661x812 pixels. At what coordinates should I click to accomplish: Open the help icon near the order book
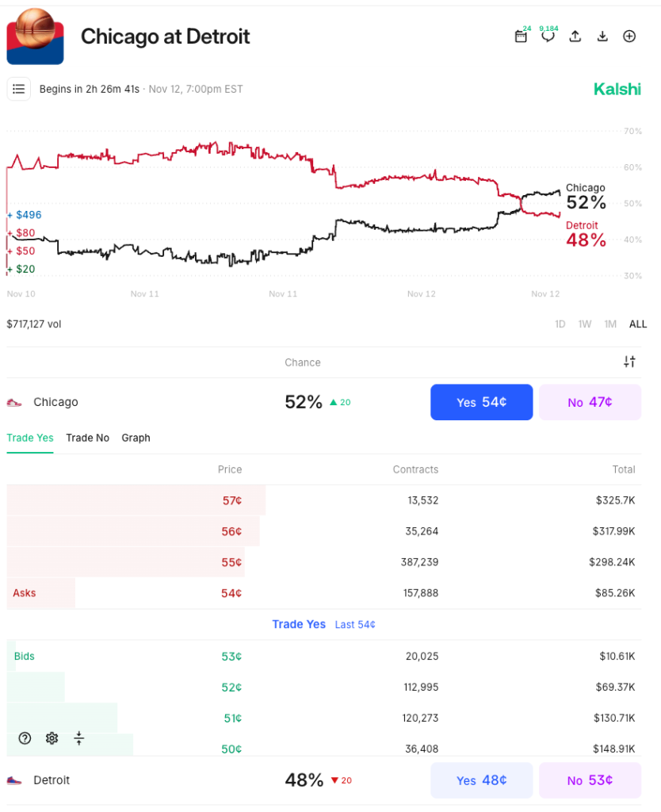click(24, 738)
